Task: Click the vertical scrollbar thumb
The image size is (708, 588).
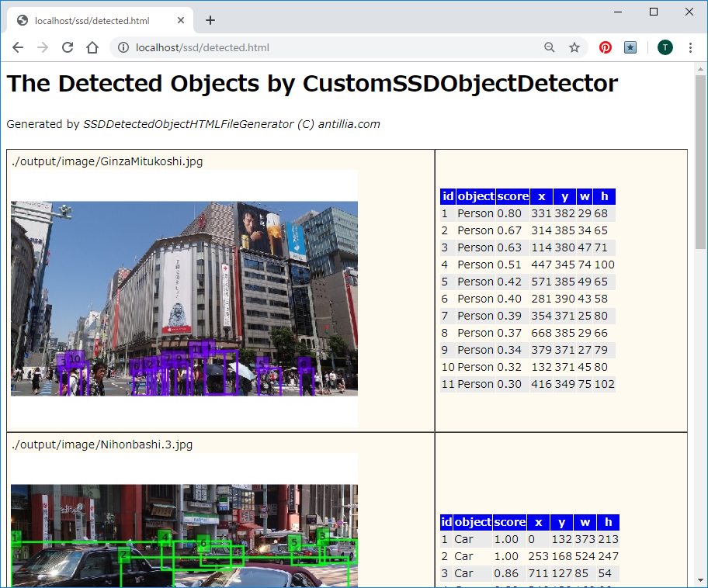Action: tap(700, 162)
